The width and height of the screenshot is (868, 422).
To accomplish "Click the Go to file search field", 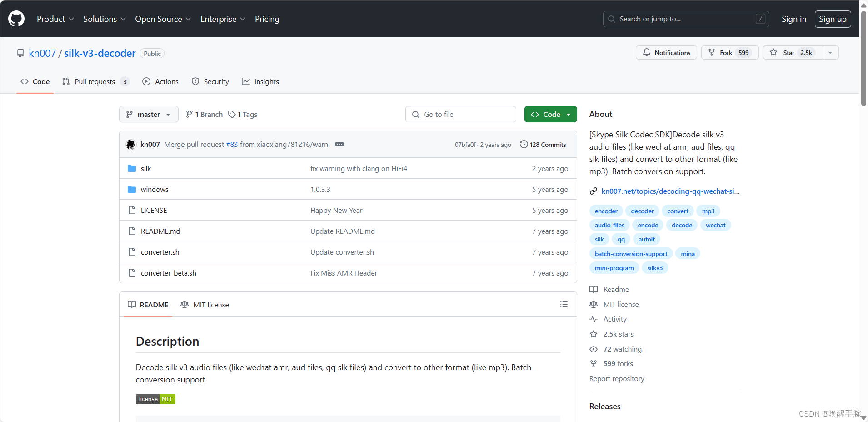I will click(460, 114).
